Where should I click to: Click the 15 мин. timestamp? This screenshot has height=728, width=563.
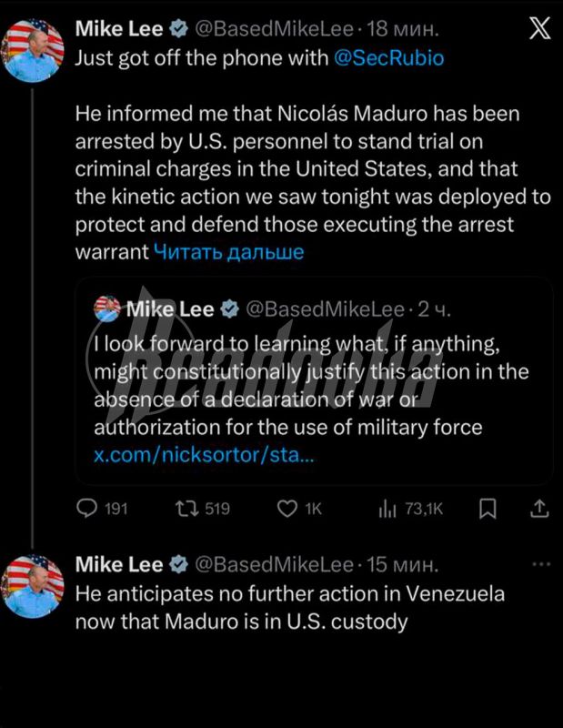pyautogui.click(x=401, y=565)
